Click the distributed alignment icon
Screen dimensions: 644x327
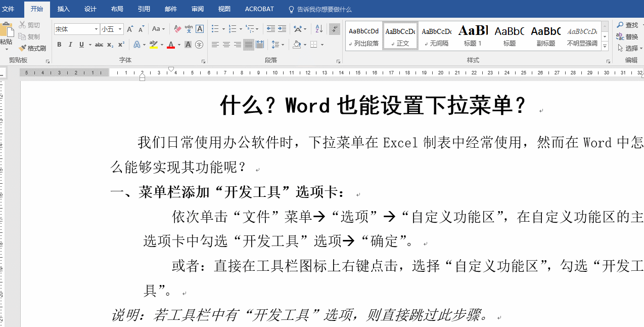tap(260, 45)
